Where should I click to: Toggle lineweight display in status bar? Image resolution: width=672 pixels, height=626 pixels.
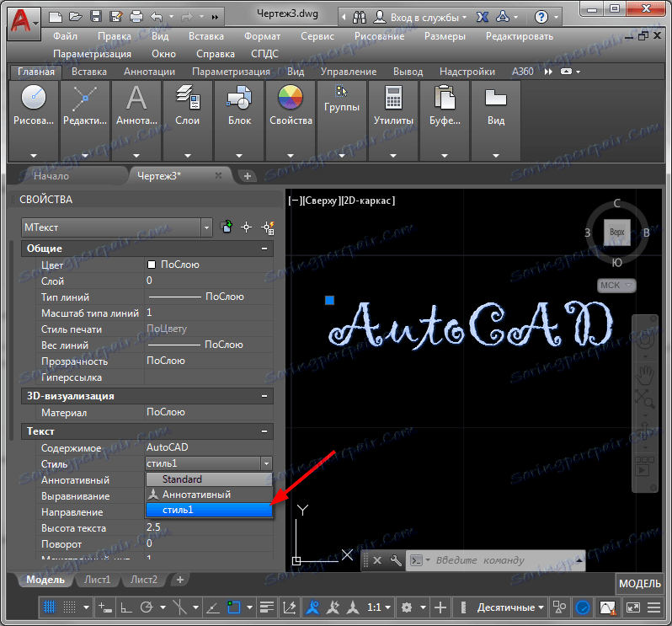coord(267,607)
